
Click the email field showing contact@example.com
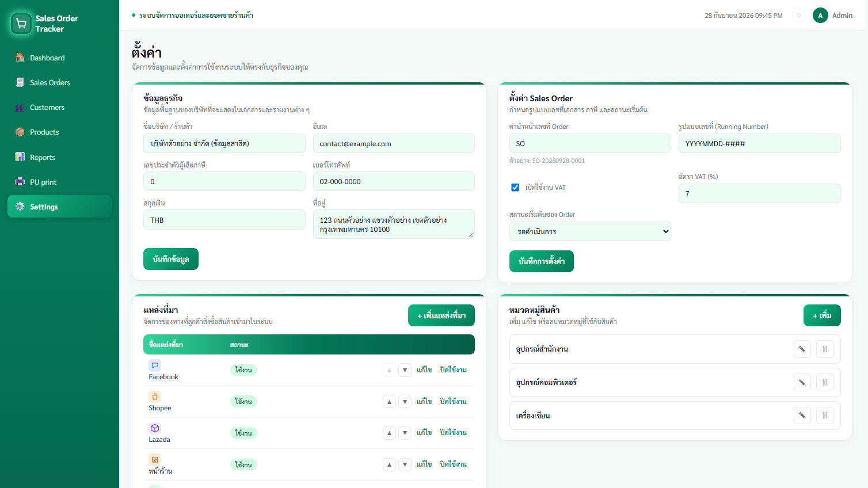point(394,143)
